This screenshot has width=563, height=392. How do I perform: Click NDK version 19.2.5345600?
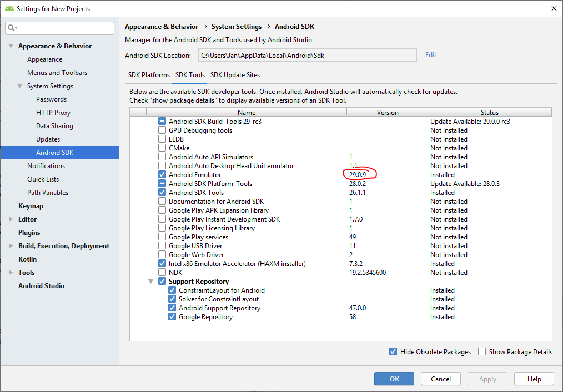click(368, 273)
